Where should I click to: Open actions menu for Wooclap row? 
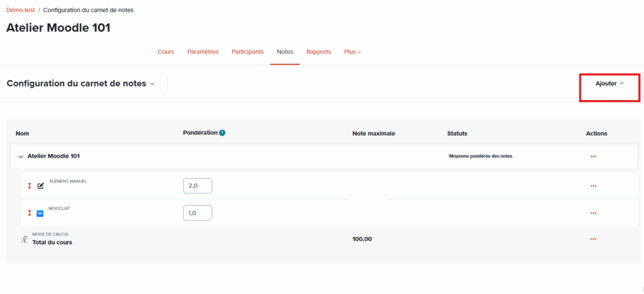593,213
